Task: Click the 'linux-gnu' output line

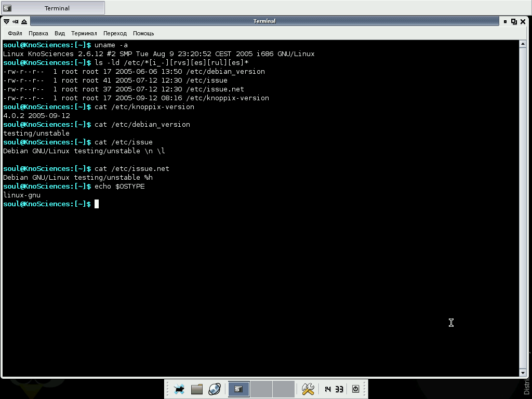Action: coord(22,195)
